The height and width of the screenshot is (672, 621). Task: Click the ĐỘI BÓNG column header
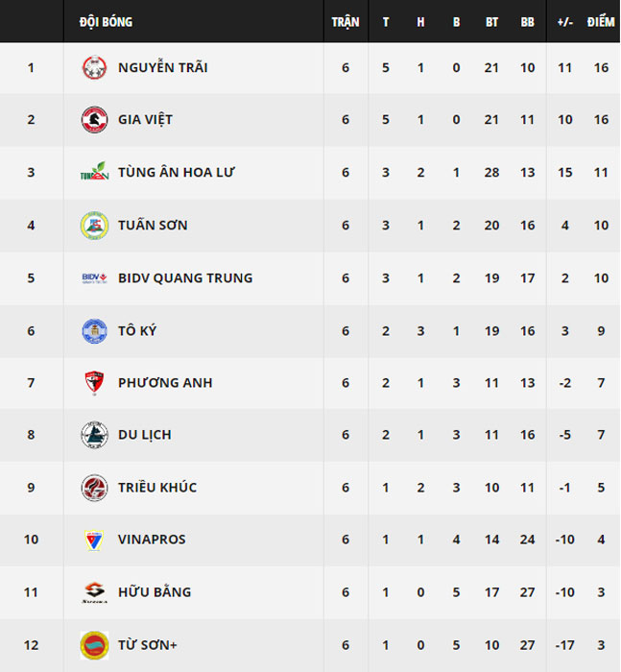point(106,22)
